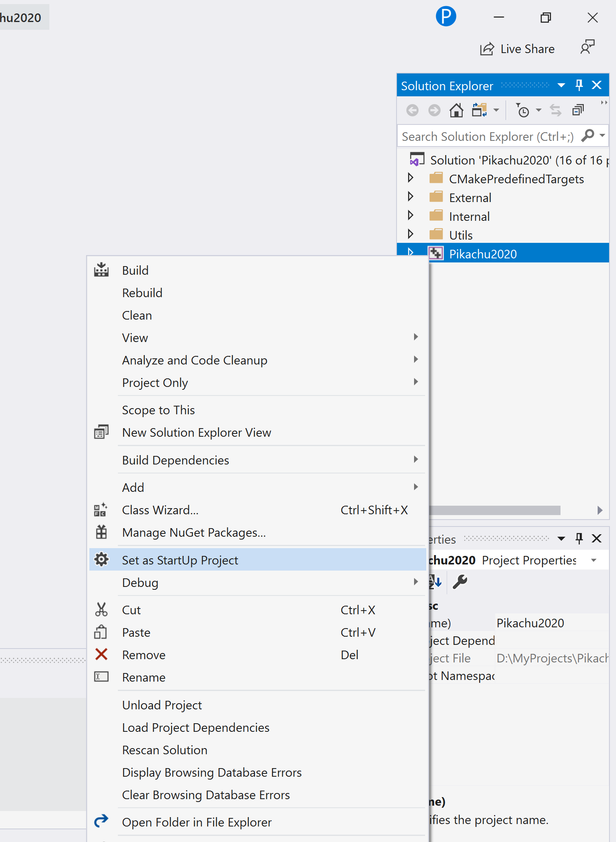This screenshot has height=842, width=616.
Task: Click the blue P account badge
Action: click(445, 17)
